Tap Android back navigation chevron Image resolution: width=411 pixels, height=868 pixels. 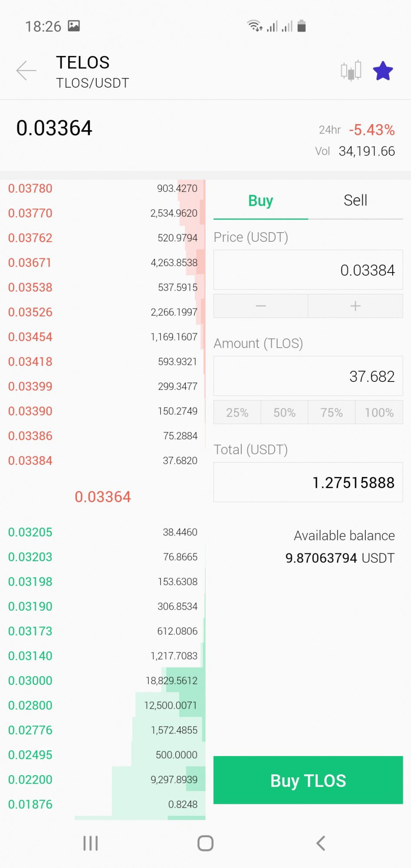(x=321, y=843)
